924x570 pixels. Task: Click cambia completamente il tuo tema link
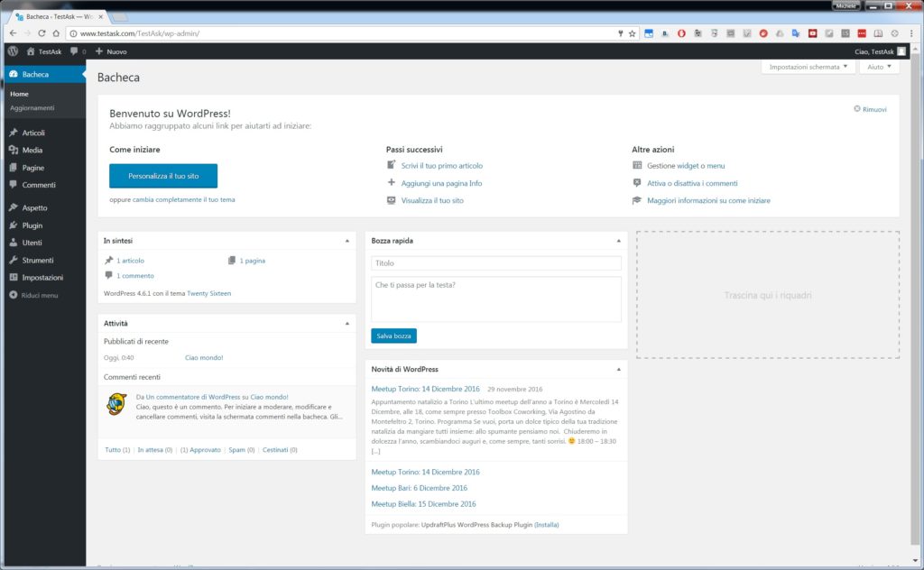click(x=183, y=199)
